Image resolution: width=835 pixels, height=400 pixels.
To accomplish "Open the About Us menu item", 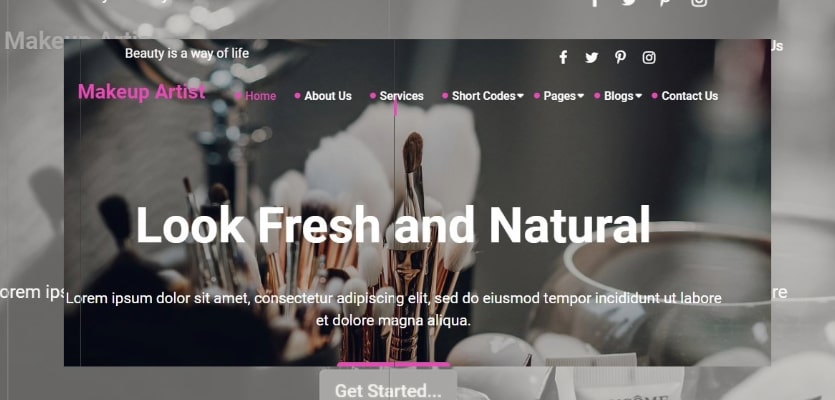I will 328,96.
